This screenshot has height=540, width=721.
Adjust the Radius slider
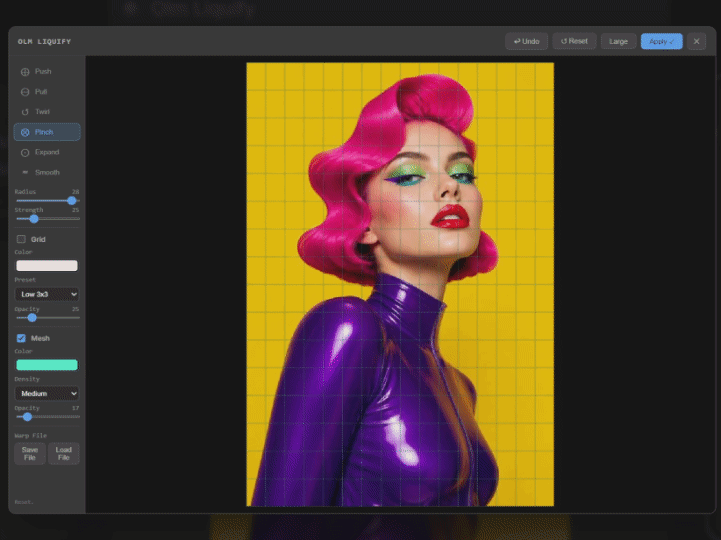pyautogui.click(x=48, y=201)
